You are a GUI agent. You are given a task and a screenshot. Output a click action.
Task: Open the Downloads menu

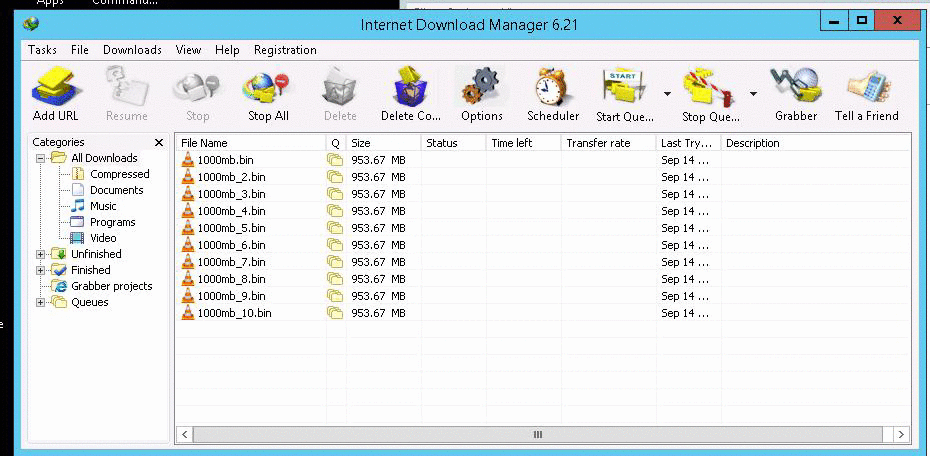pyautogui.click(x=132, y=50)
